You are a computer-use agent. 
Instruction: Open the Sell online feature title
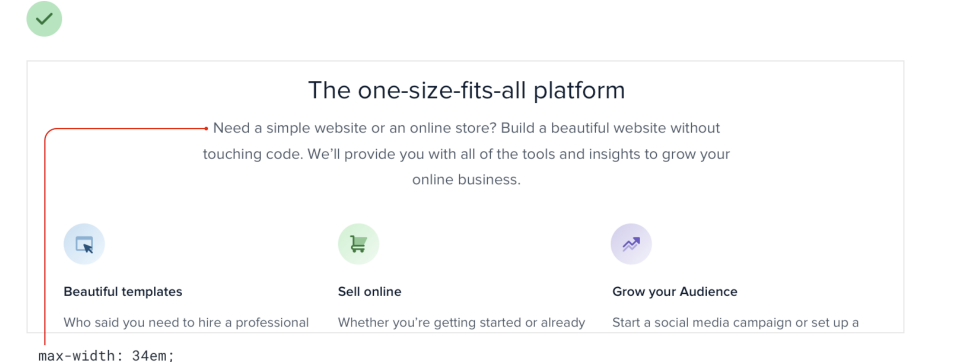(x=370, y=292)
